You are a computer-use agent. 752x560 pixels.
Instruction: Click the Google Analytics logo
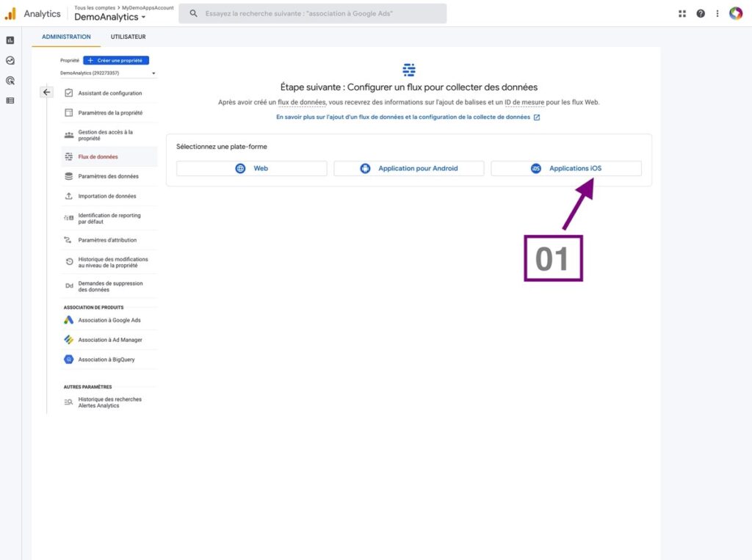coord(10,14)
